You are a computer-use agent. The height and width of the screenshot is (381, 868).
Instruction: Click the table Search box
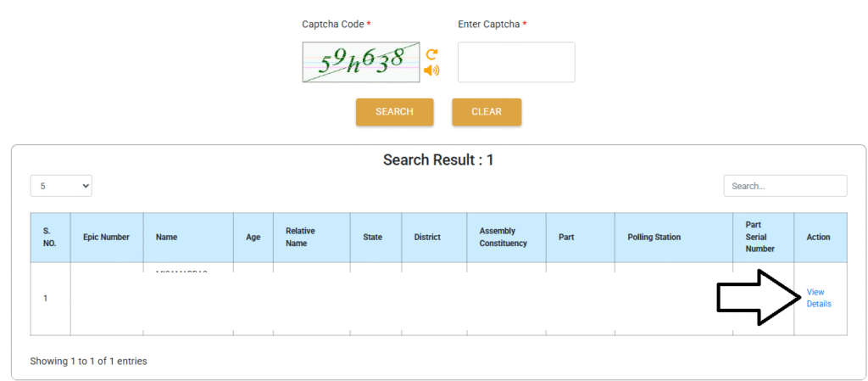785,186
